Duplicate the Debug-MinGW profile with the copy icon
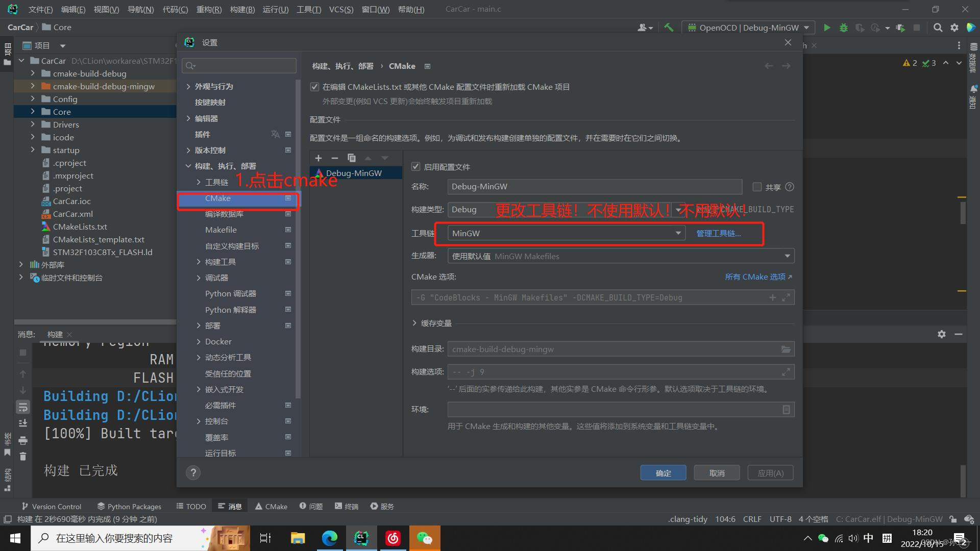 click(x=351, y=158)
